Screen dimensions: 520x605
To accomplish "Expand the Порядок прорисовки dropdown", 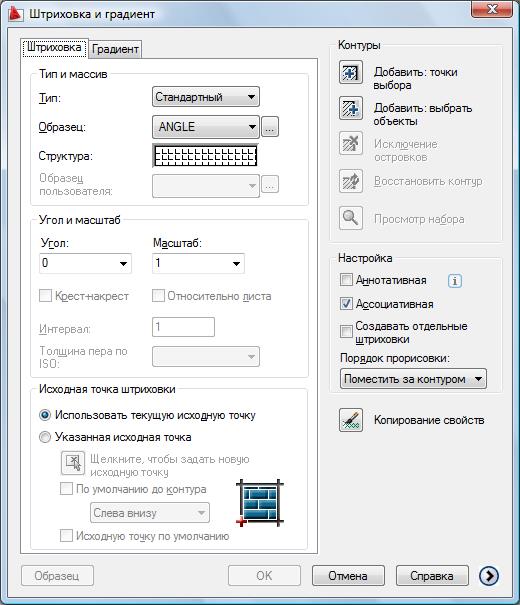I will coord(413,379).
